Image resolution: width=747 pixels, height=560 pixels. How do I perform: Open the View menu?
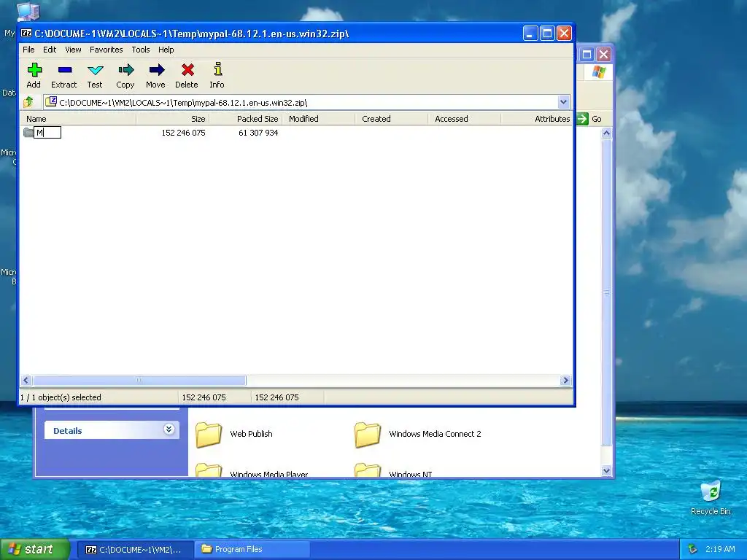[x=73, y=50]
